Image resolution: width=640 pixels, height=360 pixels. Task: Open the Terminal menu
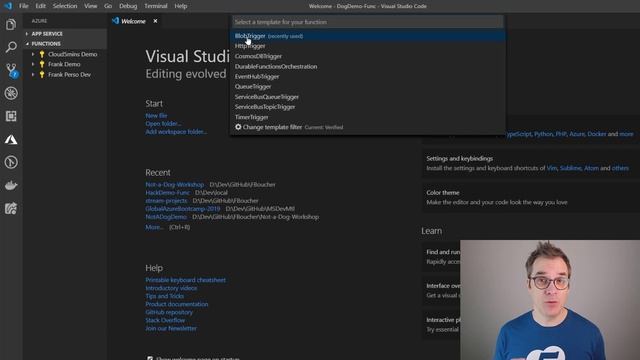pyautogui.click(x=156, y=6)
